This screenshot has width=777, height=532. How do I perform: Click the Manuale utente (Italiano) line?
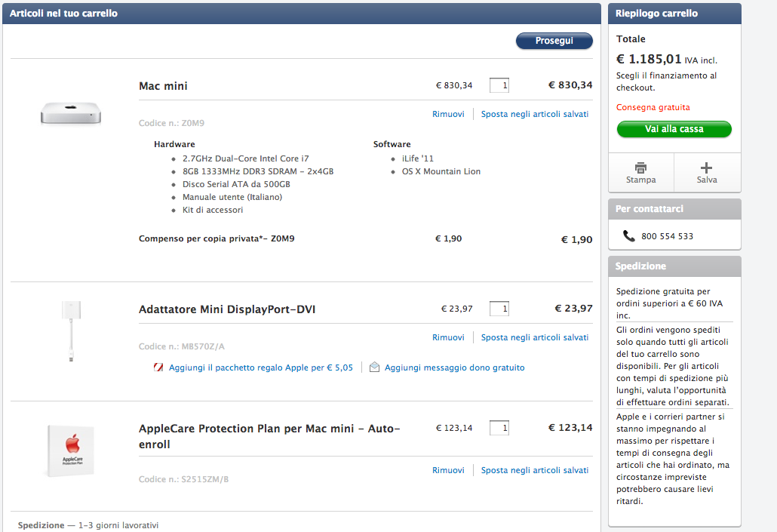[x=232, y=197]
